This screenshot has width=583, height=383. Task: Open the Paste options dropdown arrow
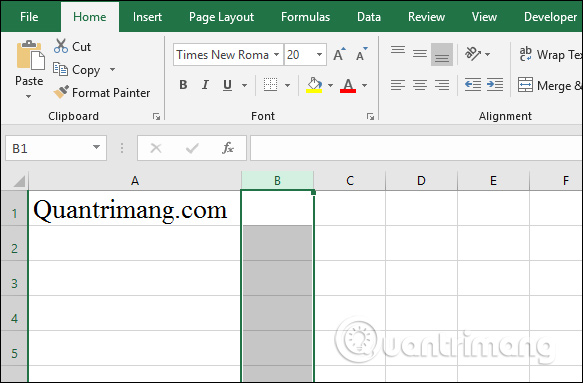point(29,97)
